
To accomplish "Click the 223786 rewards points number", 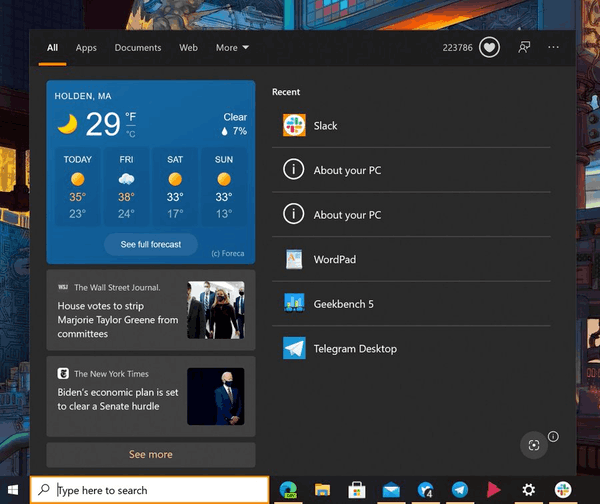I will click(x=457, y=48).
